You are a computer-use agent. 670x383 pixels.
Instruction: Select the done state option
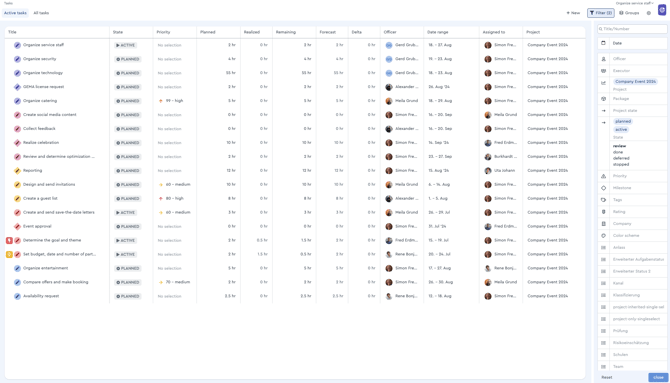(x=618, y=152)
